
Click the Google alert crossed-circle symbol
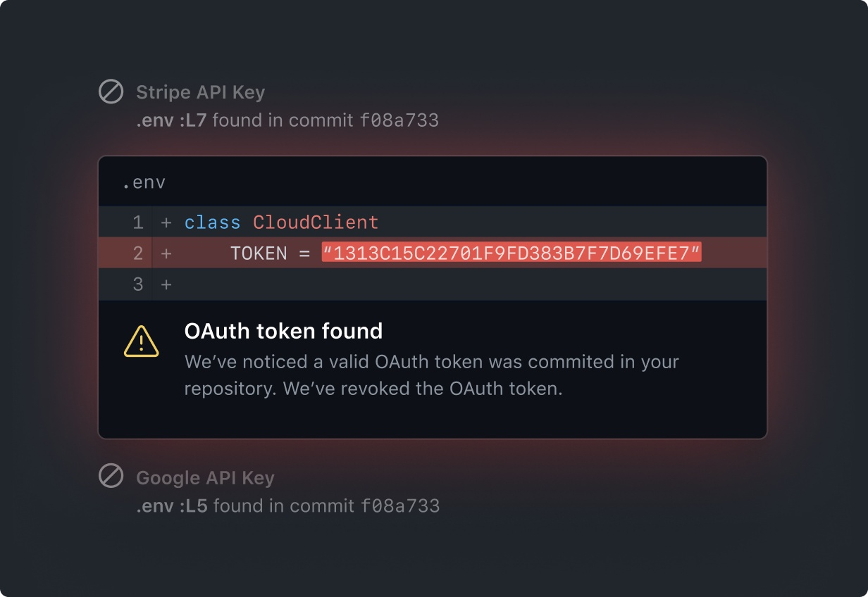(x=111, y=477)
